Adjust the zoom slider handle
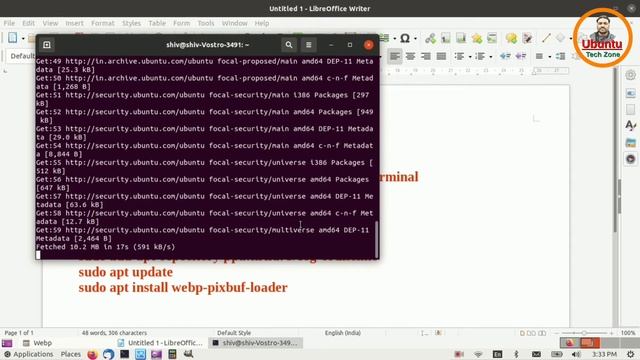The width and height of the screenshot is (640, 360). [x=584, y=333]
